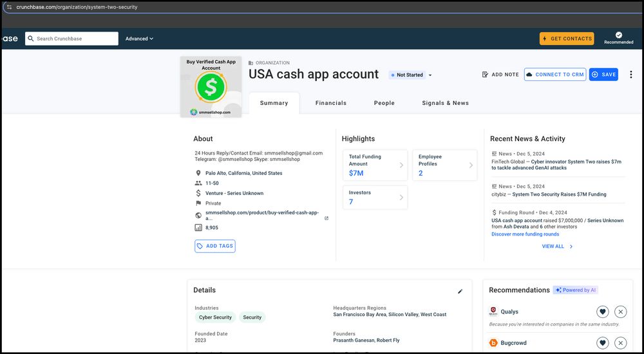Image resolution: width=644 pixels, height=354 pixels.
Task: Click ADD NOTE
Action: [500, 74]
